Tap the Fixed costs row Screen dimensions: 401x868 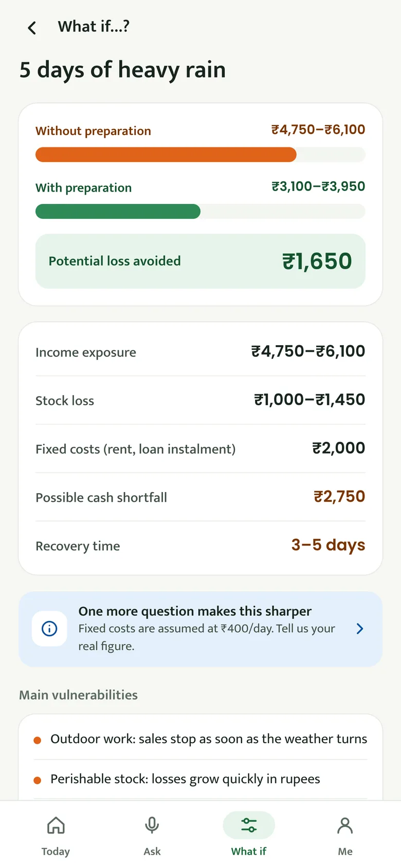200,448
